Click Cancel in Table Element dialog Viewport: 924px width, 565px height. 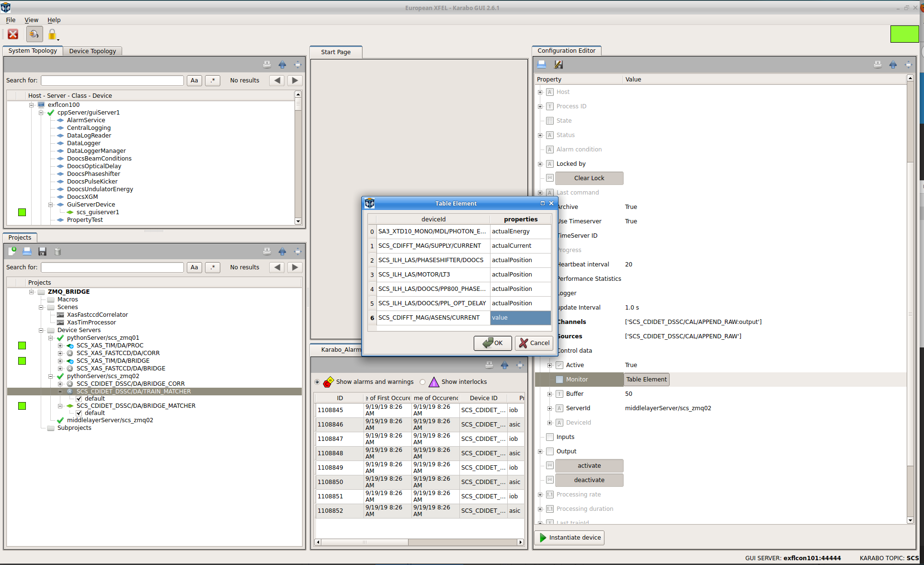coord(534,343)
